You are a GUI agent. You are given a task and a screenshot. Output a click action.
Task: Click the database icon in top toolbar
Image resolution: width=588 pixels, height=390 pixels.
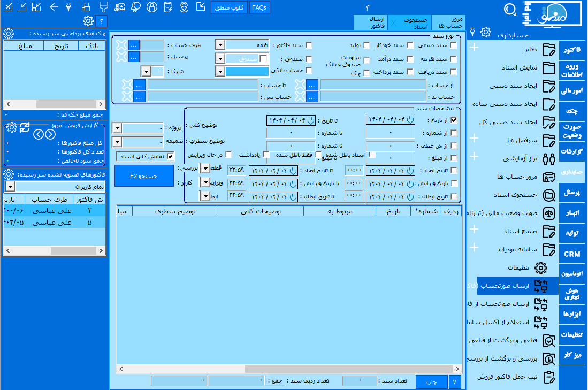(x=167, y=7)
